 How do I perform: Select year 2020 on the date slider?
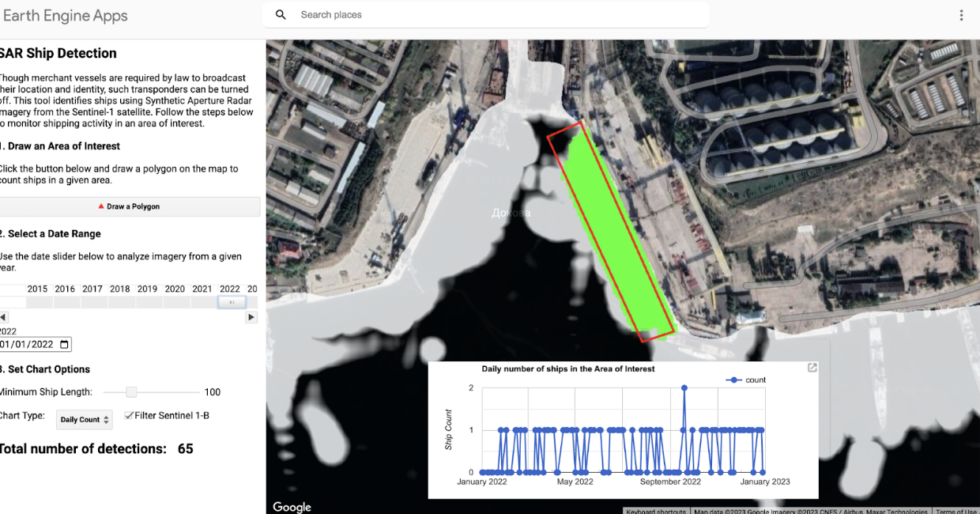click(x=175, y=289)
